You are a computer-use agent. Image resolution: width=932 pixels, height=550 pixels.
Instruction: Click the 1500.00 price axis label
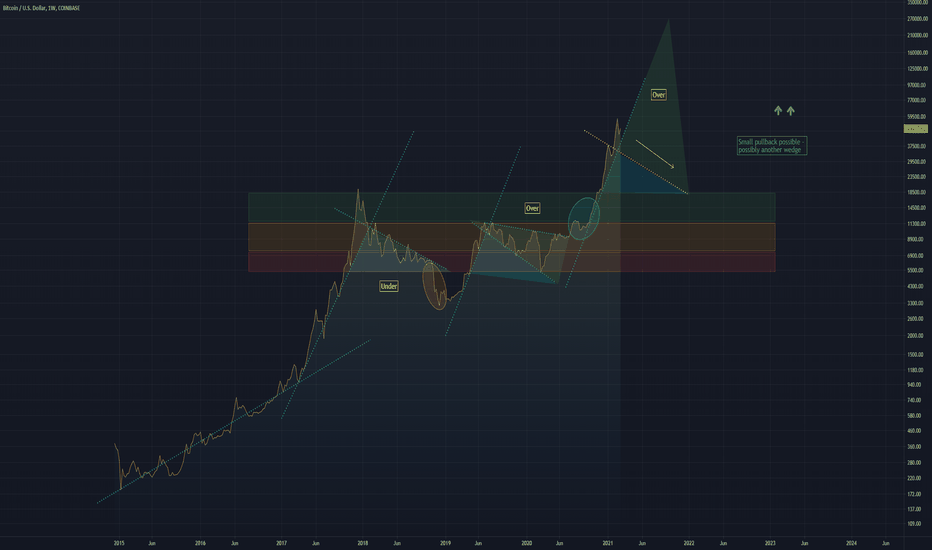917,355
